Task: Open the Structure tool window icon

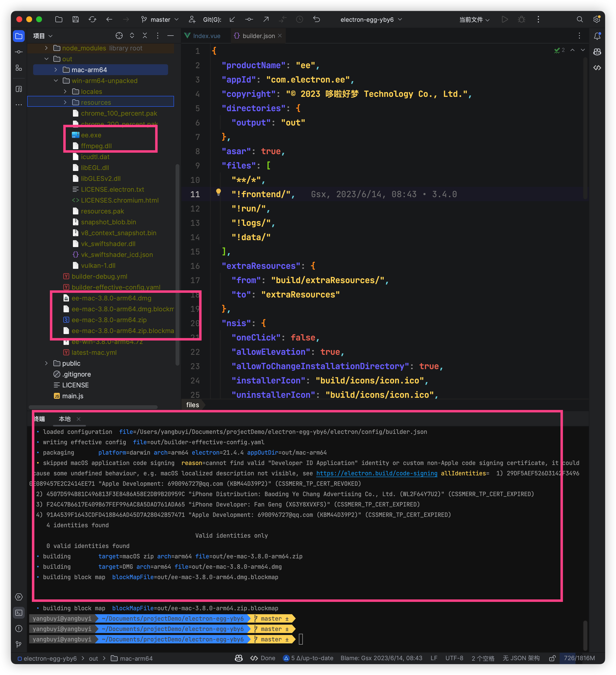Action: 19,68
